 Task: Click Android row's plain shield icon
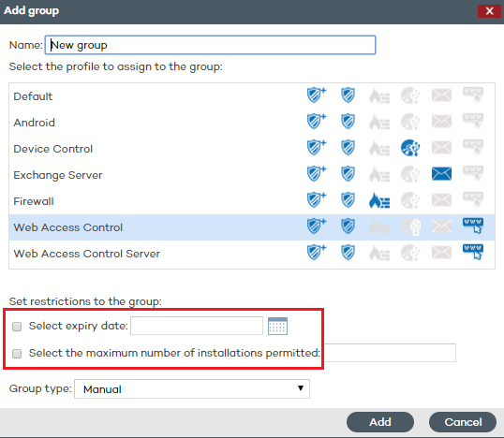pyautogui.click(x=348, y=122)
